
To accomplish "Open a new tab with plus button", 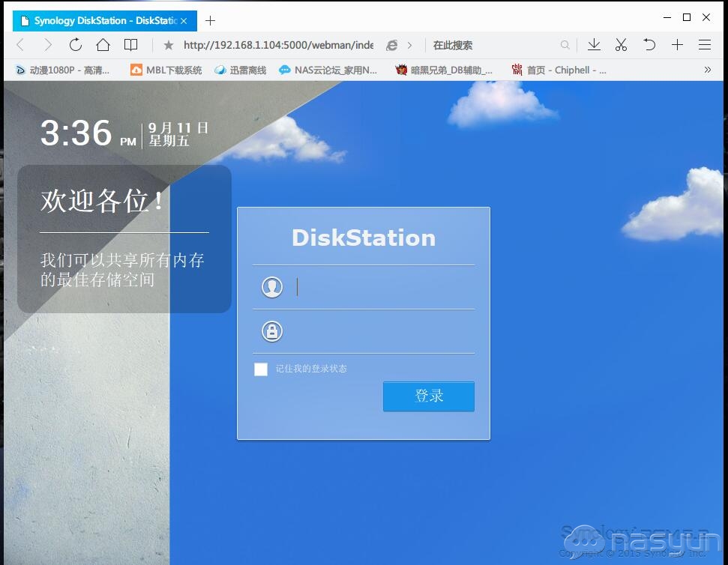I will (211, 20).
